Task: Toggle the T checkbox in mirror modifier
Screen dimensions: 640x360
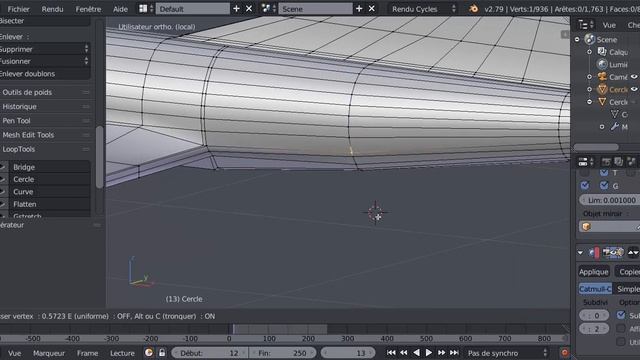Action: point(604,173)
